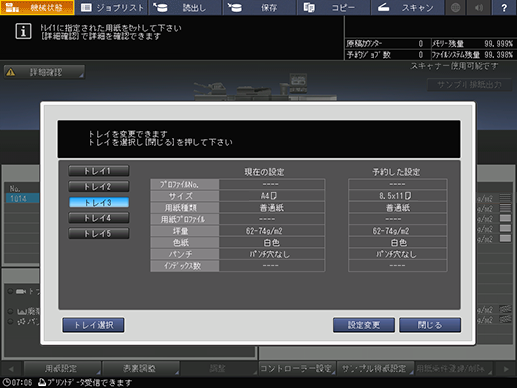Image resolution: width=517 pixels, height=388 pixels.
Task: Click current パンチ穴なし punch cell
Action: pyautogui.click(x=271, y=254)
